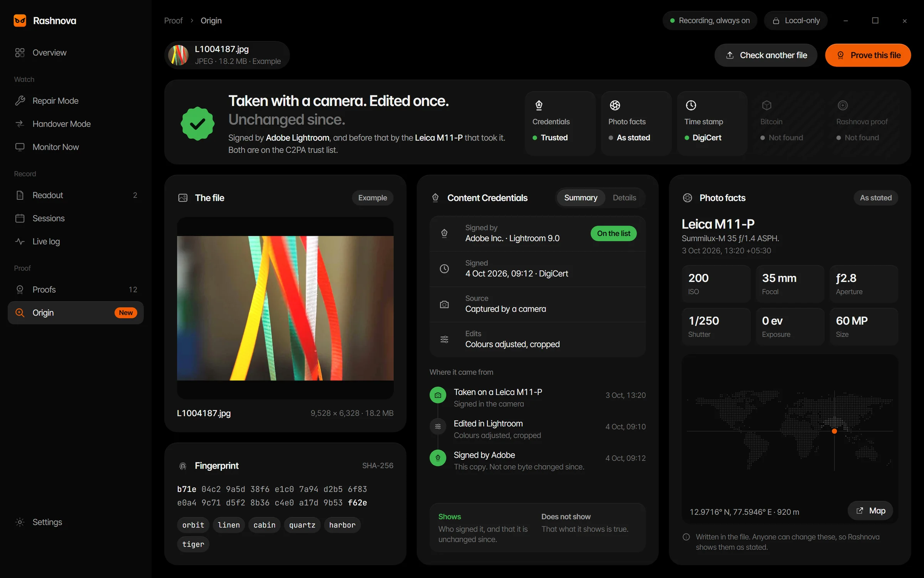The image size is (924, 578).
Task: Click the Signed by Adobe green icon
Action: (438, 458)
